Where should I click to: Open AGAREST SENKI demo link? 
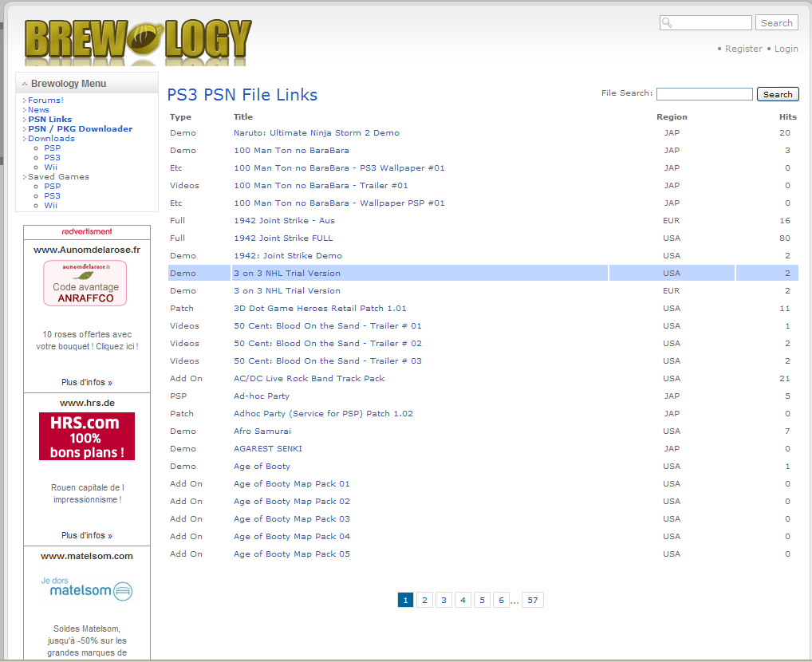click(x=268, y=448)
